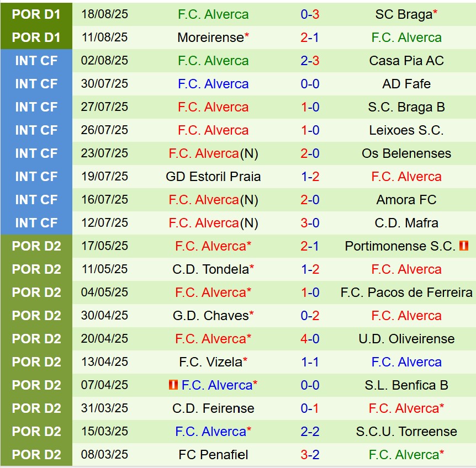Click the 0-3 score against SC Braga
The image size is (476, 468).
click(310, 14)
